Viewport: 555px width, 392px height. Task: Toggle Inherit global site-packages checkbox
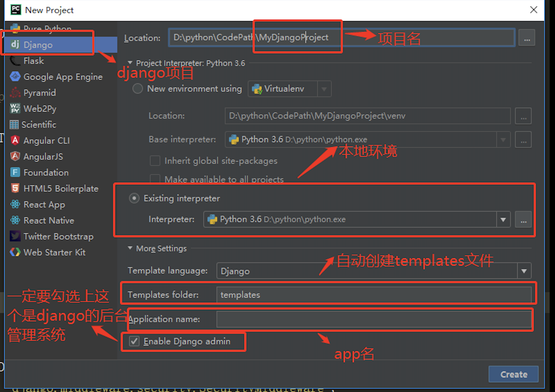coord(155,161)
